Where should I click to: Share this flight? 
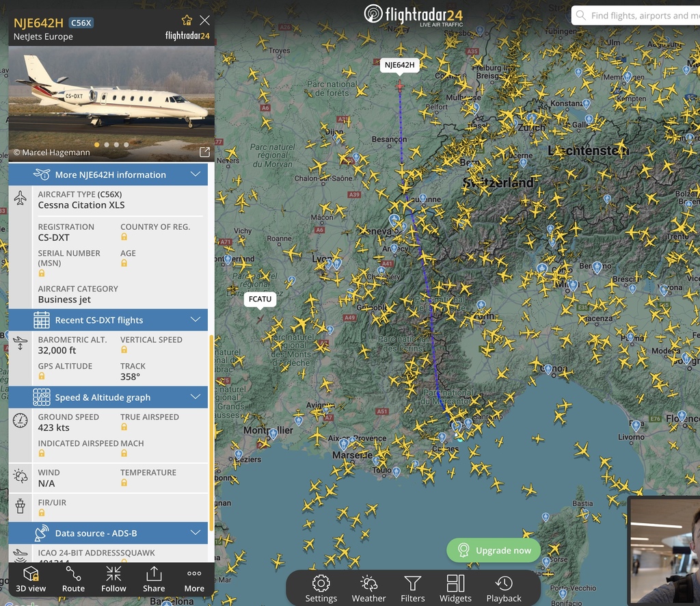(154, 579)
